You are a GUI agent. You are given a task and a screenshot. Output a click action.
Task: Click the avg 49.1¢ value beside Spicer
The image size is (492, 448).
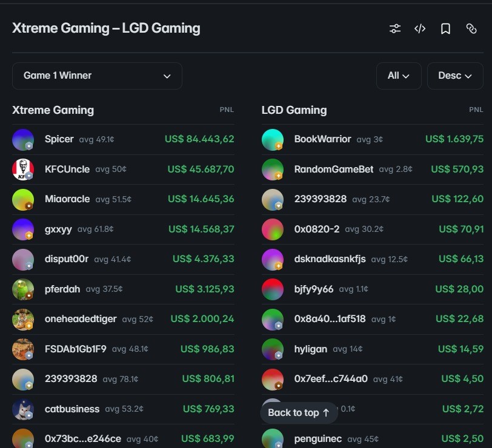click(x=97, y=139)
